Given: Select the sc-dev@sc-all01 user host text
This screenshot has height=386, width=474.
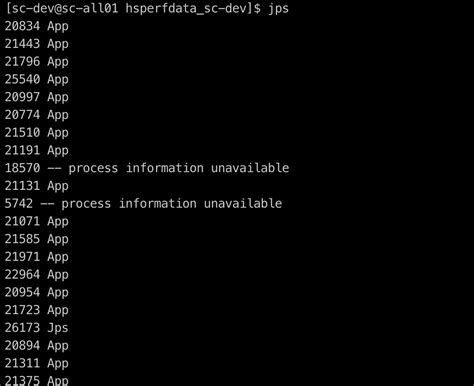Looking at the screenshot, I should pos(65,8).
